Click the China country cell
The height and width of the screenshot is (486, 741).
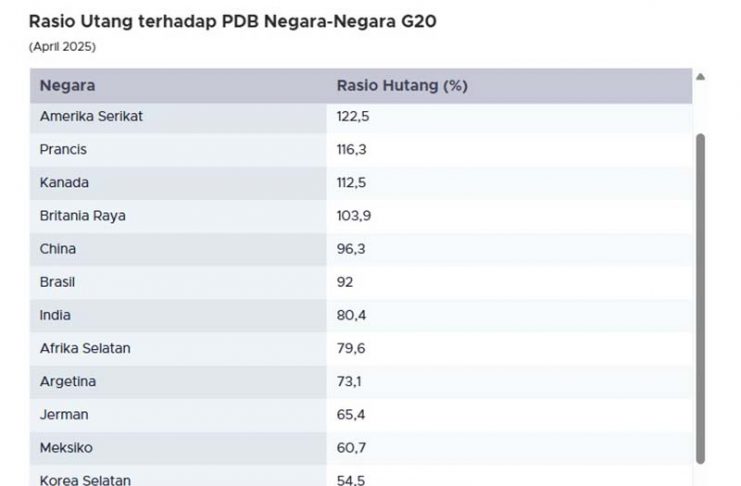click(x=58, y=248)
